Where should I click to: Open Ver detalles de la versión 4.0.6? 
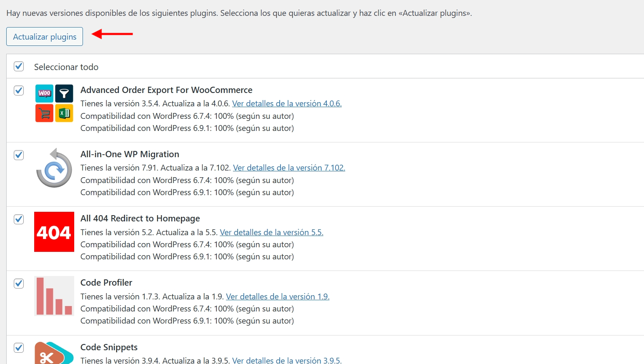(287, 103)
